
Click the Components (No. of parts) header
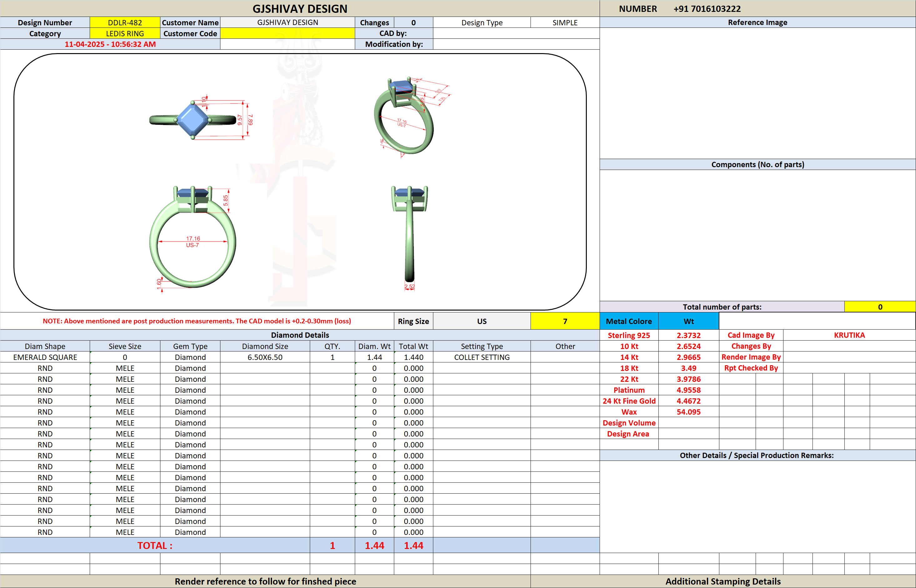pyautogui.click(x=757, y=165)
